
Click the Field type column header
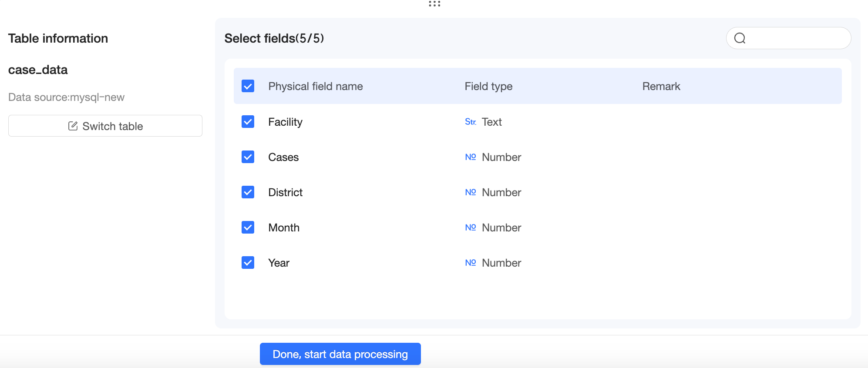(x=488, y=86)
